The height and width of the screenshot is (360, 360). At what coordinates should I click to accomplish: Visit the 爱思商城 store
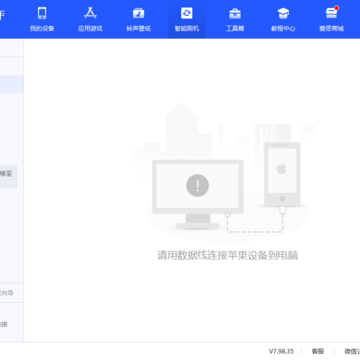click(331, 19)
